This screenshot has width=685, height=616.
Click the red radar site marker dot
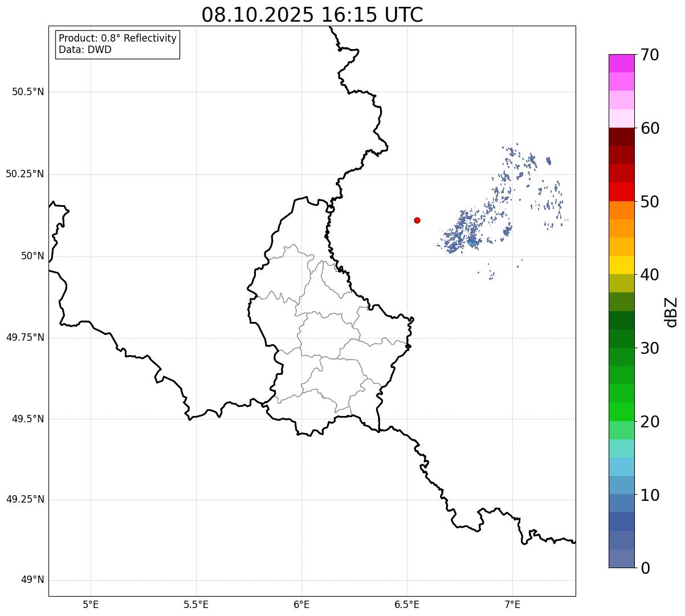click(417, 220)
